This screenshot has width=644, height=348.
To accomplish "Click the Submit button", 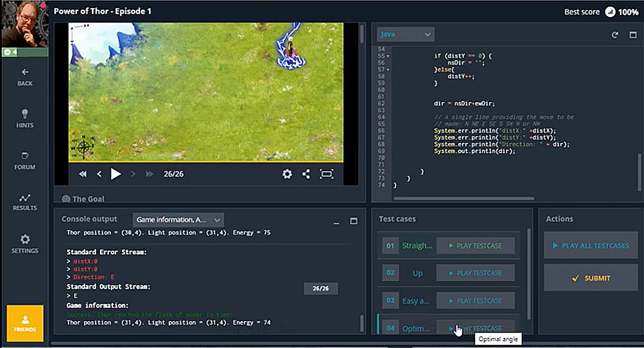I will tap(590, 278).
